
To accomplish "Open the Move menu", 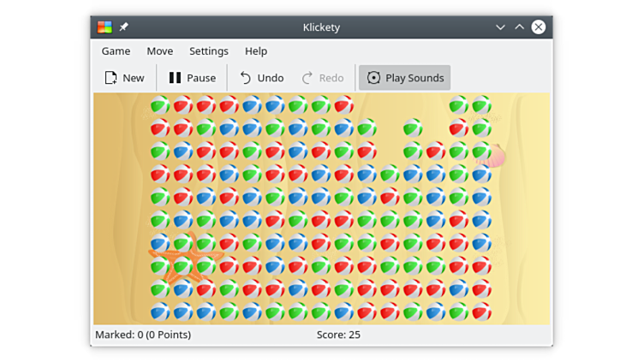I will pyautogui.click(x=159, y=51).
